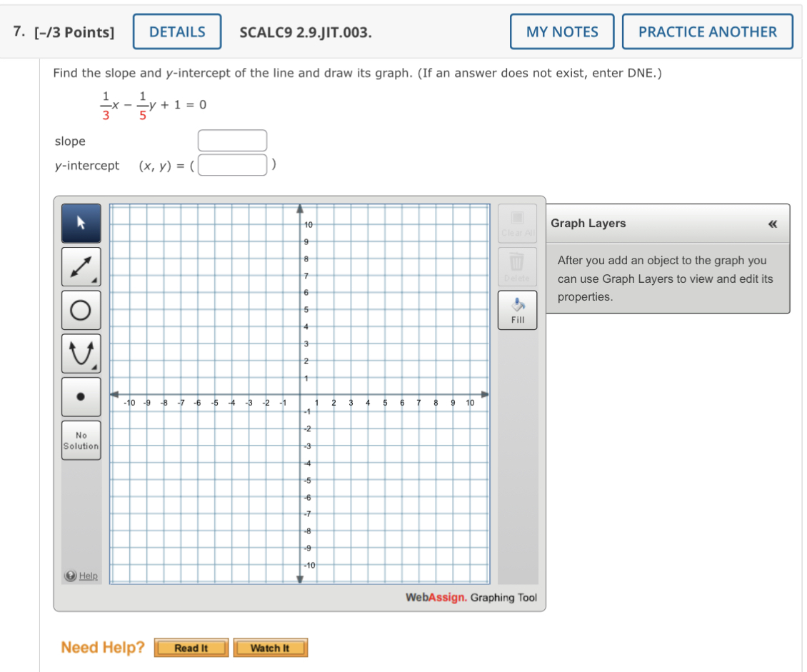Click the No Solution button
The image size is (807, 672).
click(x=81, y=440)
